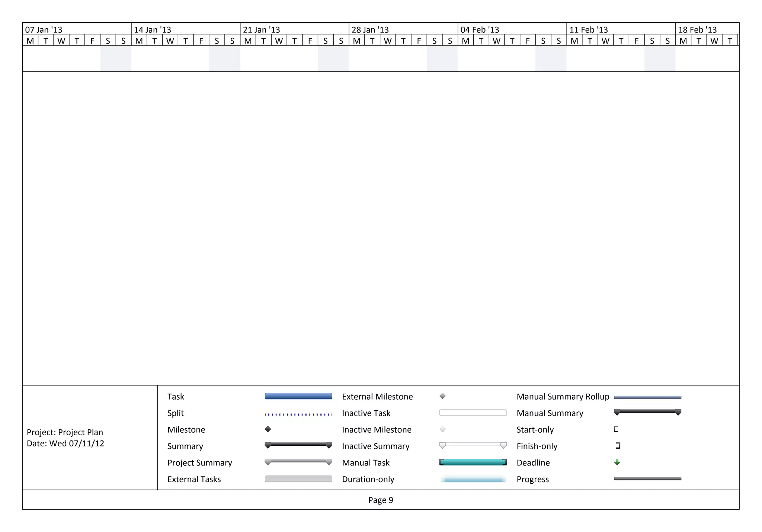762x532 pixels.
Task: Click the Page 9 footer label
Action: tap(381, 500)
